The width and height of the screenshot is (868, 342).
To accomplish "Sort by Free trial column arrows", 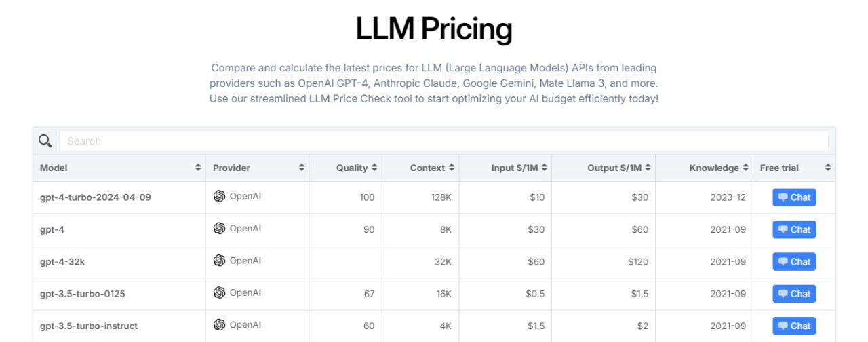I will pyautogui.click(x=828, y=168).
